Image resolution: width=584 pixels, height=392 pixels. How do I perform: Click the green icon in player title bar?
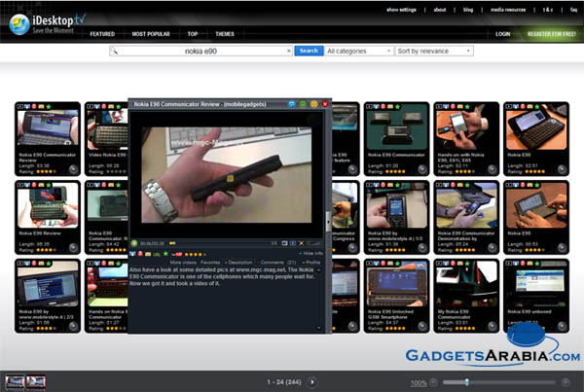tap(302, 102)
